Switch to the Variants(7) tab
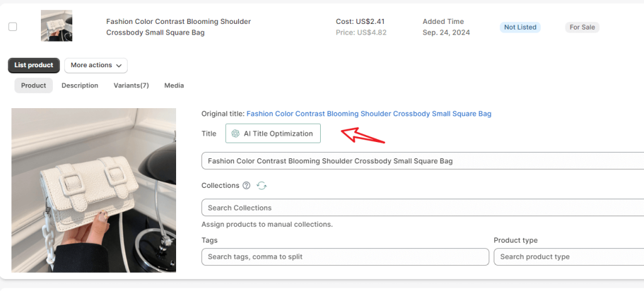644x291 pixels. (131, 85)
